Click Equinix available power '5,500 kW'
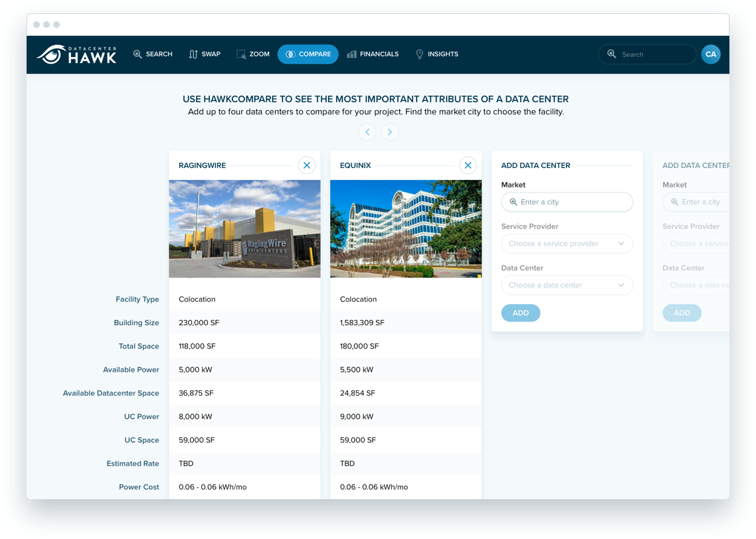 357,370
